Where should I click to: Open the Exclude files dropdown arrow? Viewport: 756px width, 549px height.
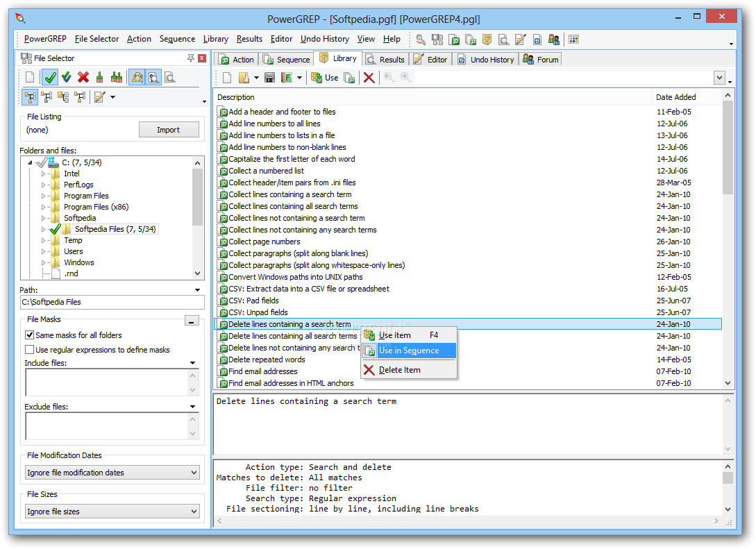point(193,407)
